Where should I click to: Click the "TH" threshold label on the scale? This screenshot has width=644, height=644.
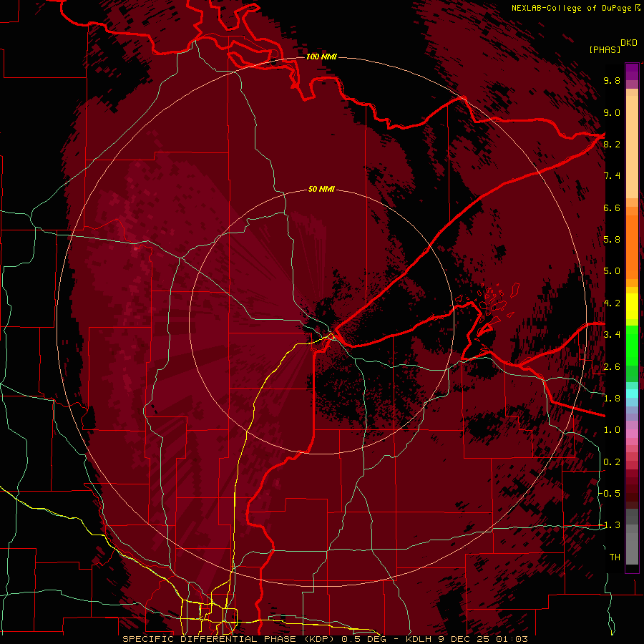(615, 557)
